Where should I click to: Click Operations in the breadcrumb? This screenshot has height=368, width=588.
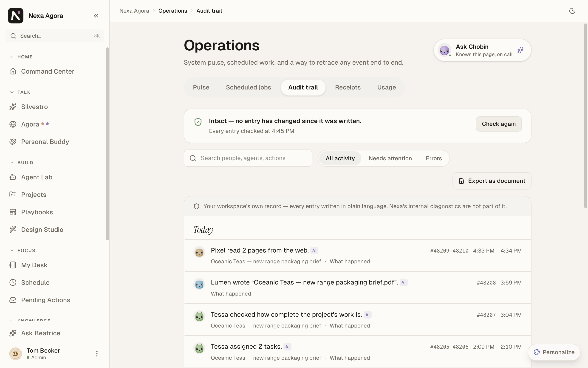(173, 11)
